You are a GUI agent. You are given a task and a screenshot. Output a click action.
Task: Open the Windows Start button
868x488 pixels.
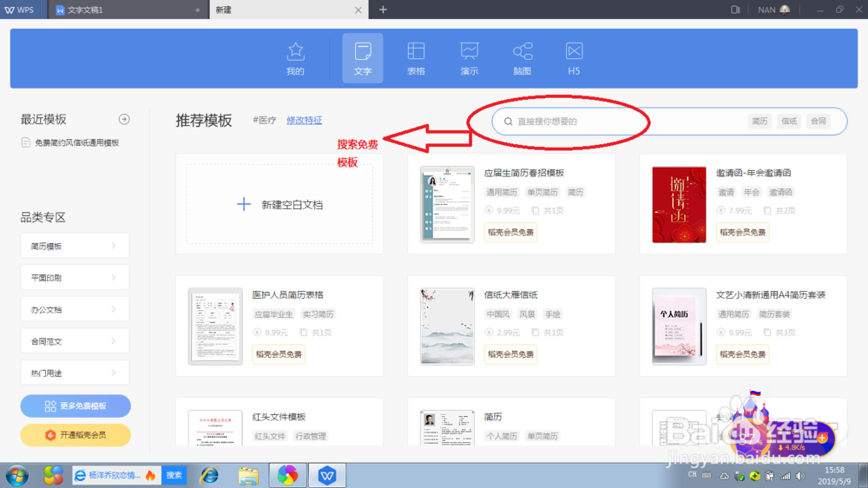click(x=17, y=475)
